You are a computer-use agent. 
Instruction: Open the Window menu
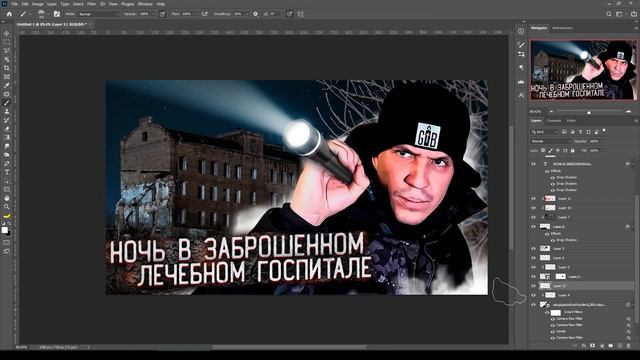(145, 4)
